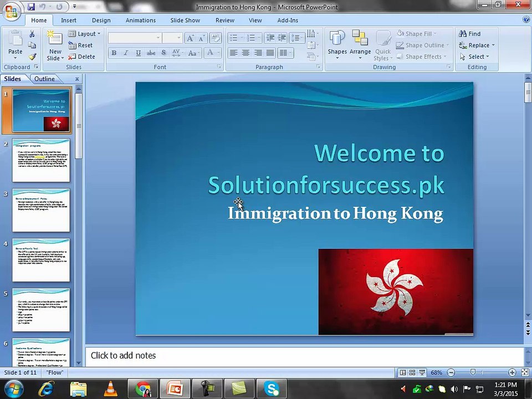Save the presentation from Quick Access toolbar

[31, 7]
